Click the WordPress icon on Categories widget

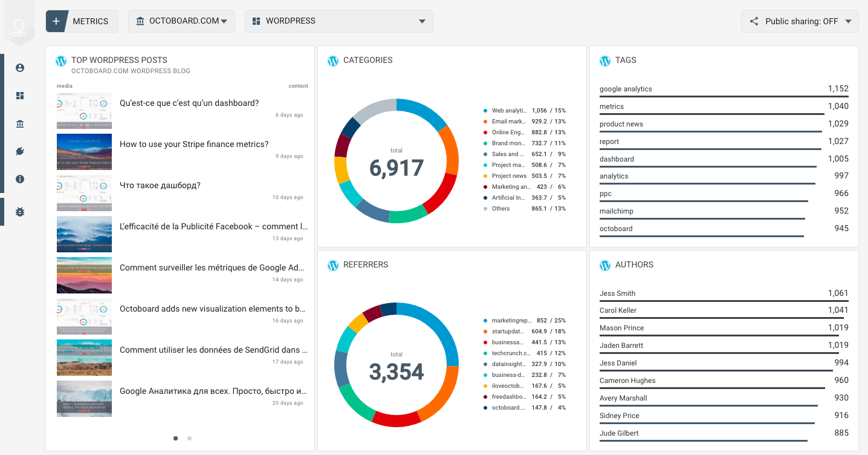[x=333, y=61]
